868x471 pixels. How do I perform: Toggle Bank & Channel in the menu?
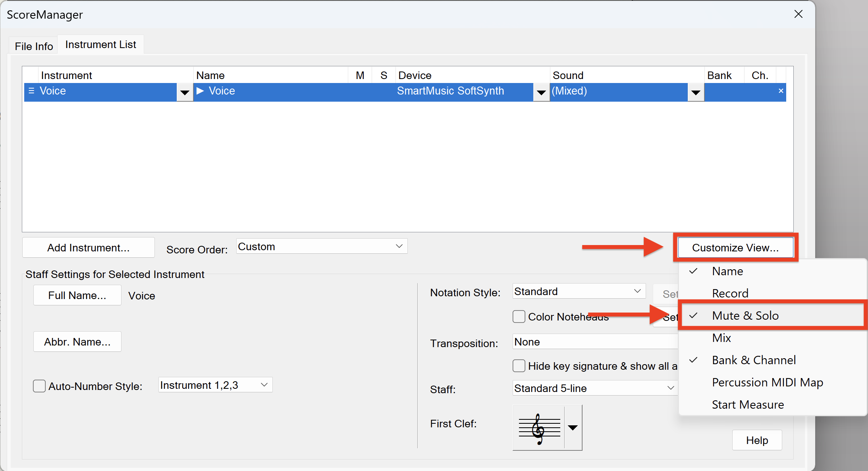coord(772,360)
